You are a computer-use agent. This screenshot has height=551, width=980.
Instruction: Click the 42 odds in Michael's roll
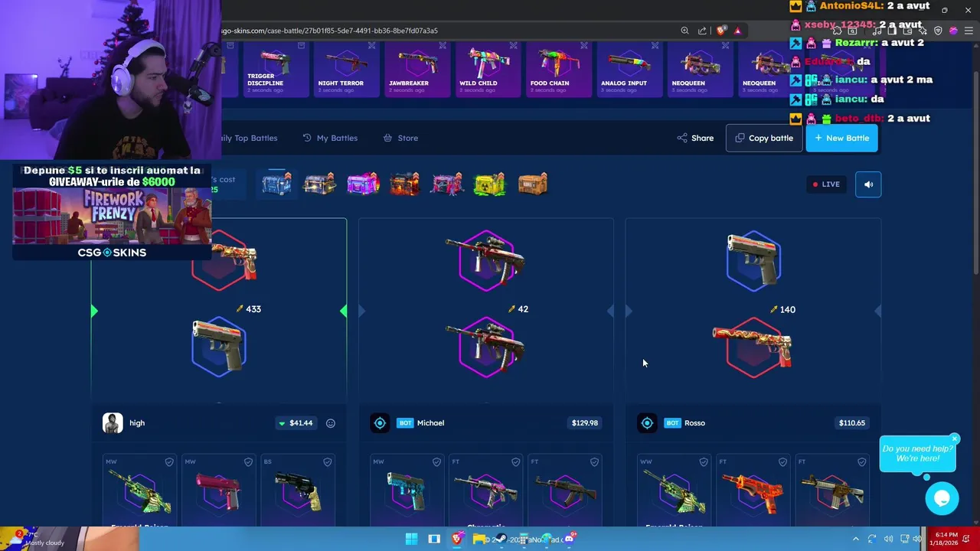click(518, 309)
